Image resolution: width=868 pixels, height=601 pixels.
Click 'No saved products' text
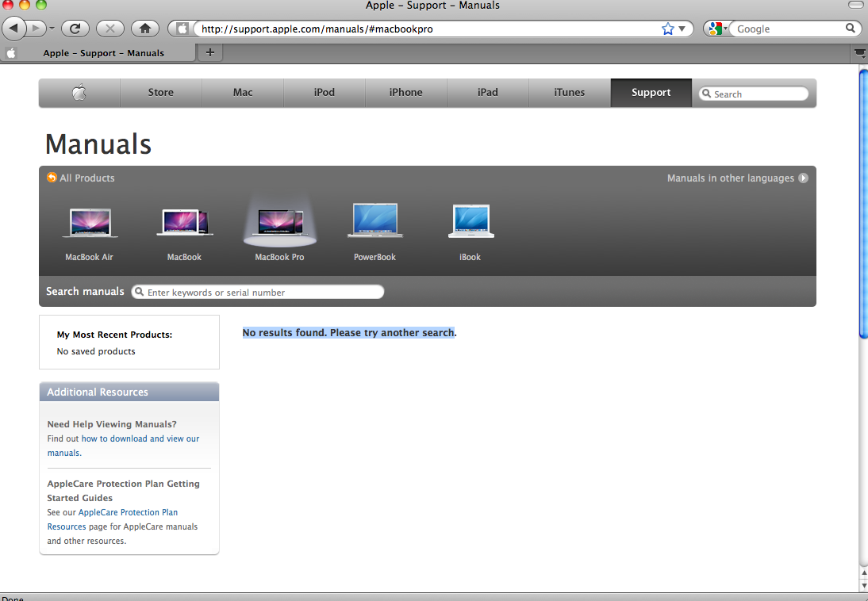pyautogui.click(x=96, y=351)
